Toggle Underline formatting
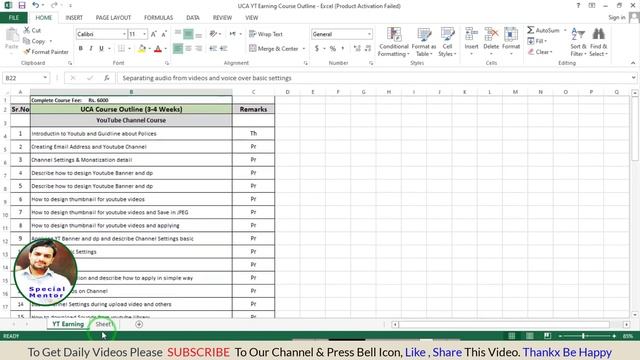This screenshot has width=640, height=360. click(101, 49)
